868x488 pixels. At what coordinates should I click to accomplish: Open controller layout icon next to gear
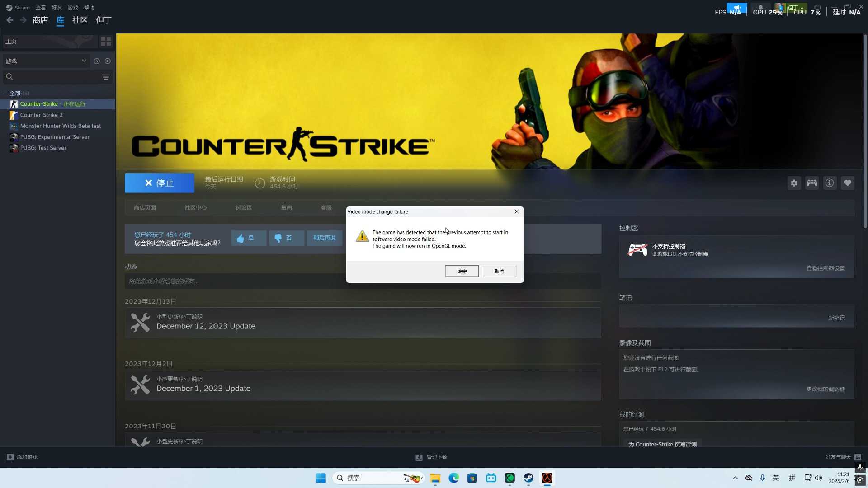812,183
